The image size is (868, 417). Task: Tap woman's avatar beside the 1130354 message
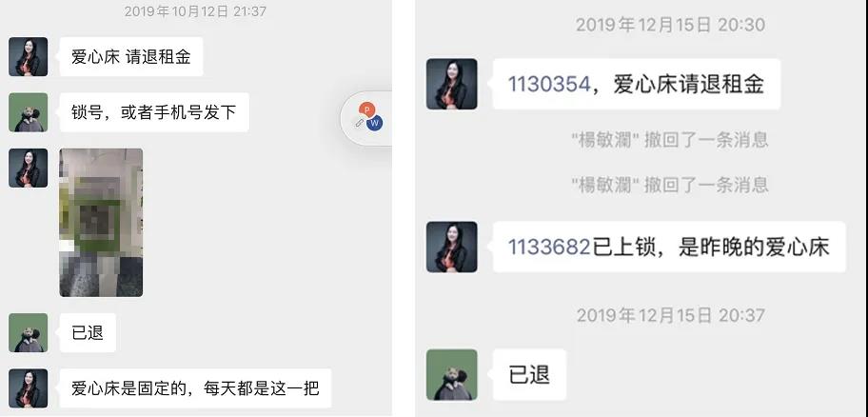pos(452,84)
